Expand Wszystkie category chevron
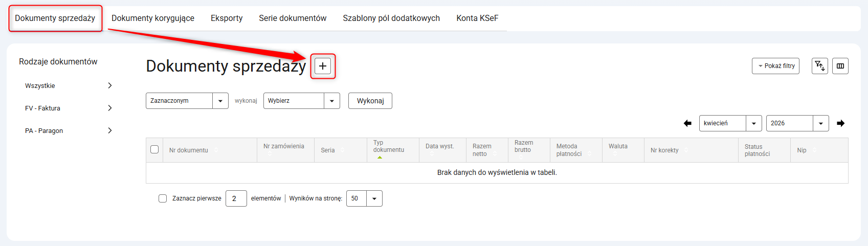The height and width of the screenshot is (246, 868). 109,85
